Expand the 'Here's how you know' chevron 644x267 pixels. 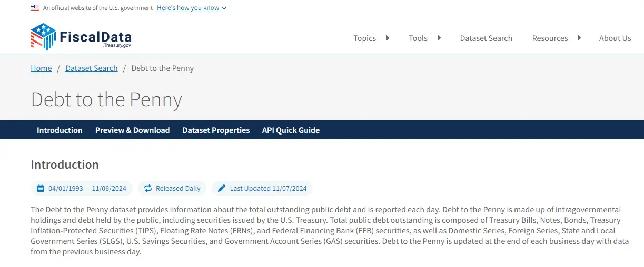point(224,8)
